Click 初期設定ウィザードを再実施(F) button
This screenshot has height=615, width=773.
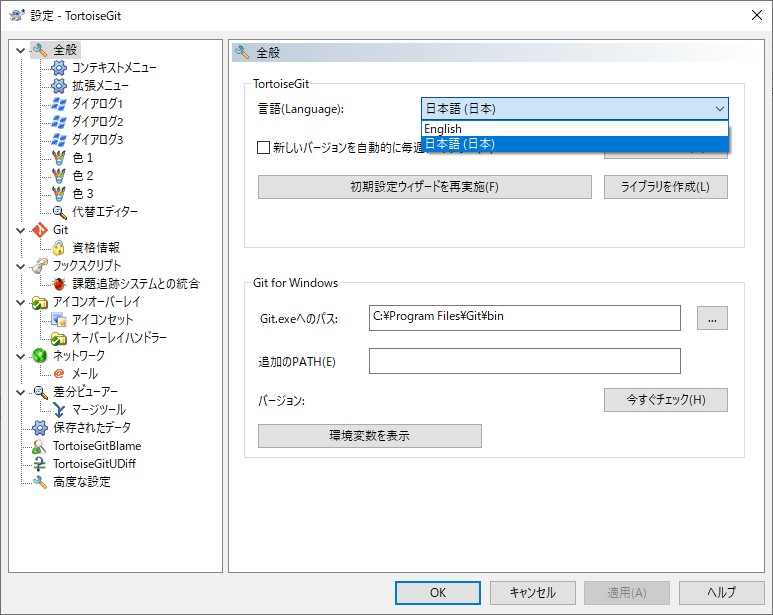point(424,187)
